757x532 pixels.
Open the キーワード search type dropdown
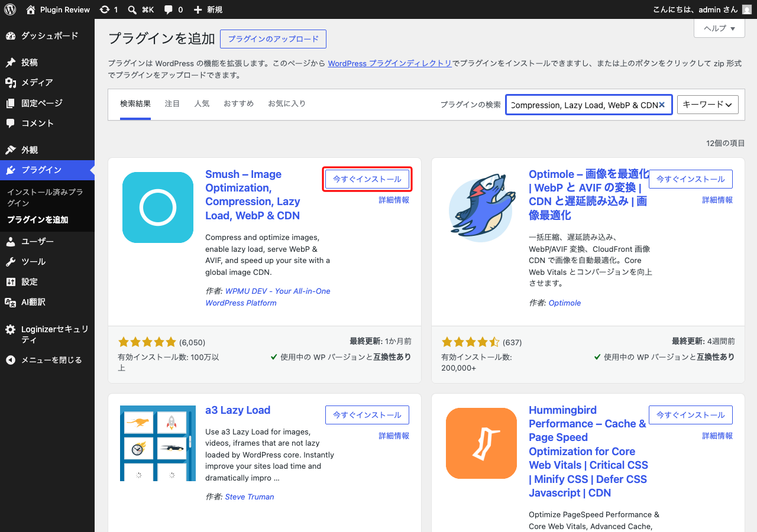pyautogui.click(x=708, y=105)
